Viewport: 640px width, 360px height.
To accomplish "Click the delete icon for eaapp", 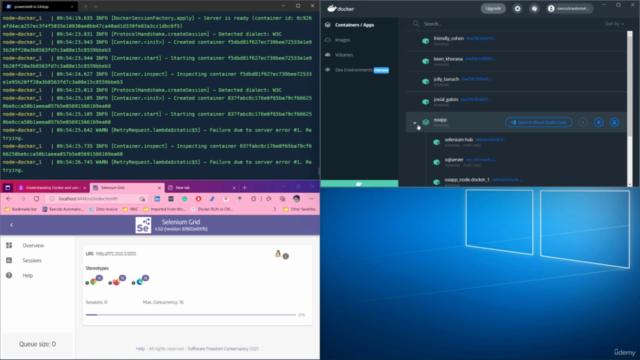I will tap(614, 122).
